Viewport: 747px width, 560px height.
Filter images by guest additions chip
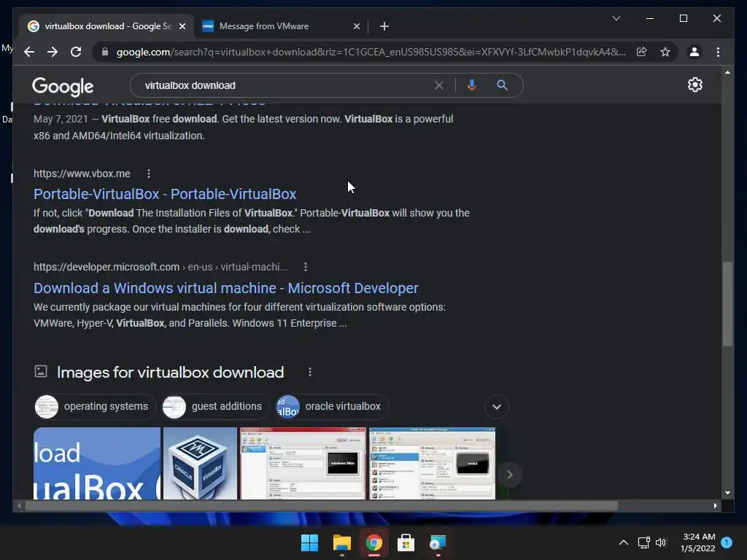(216, 407)
